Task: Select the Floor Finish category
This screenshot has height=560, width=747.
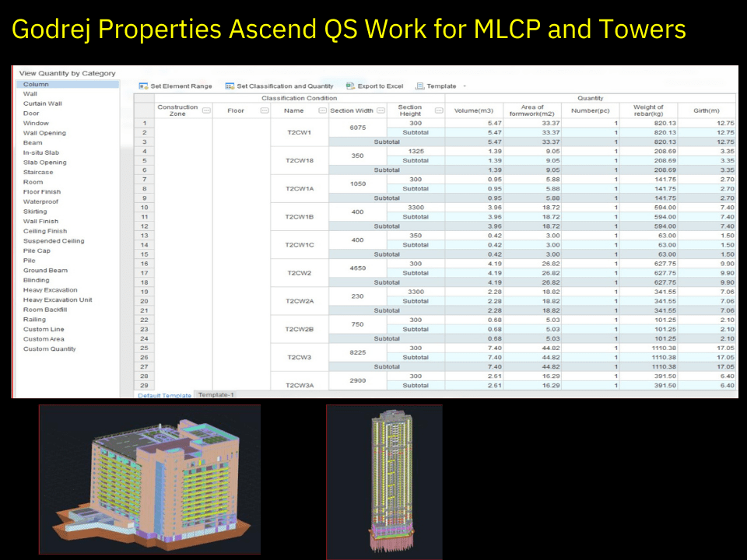Action: [42, 192]
